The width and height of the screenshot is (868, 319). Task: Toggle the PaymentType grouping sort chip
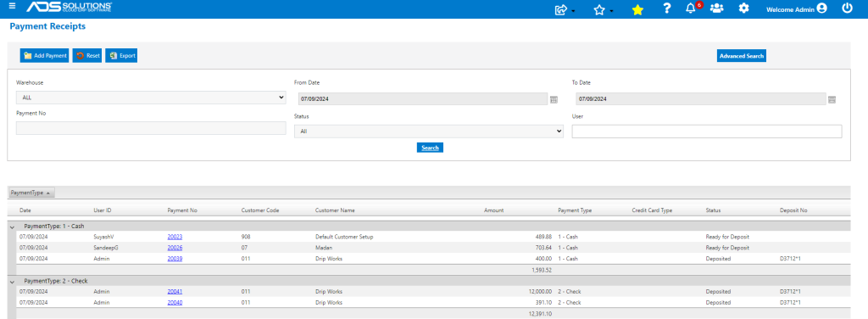[31, 193]
